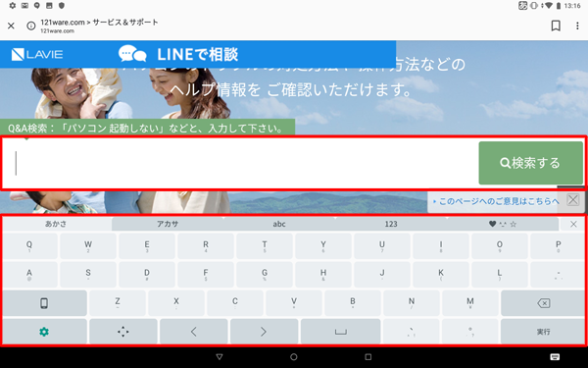Tap the G key
Viewport: 588px width, 368px height.
(x=265, y=275)
